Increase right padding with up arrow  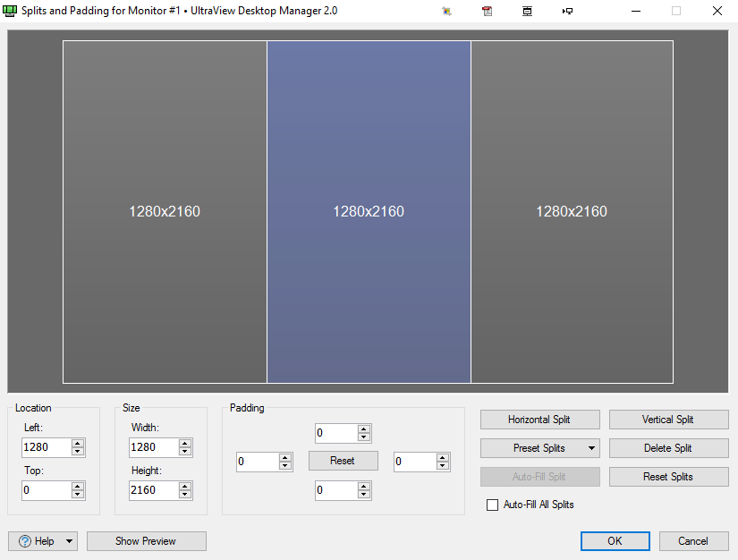pos(442,458)
